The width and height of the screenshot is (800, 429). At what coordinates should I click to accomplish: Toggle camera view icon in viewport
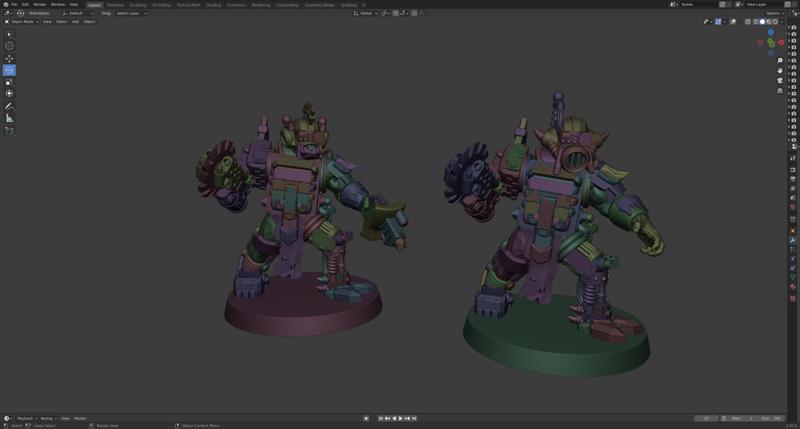click(x=780, y=80)
